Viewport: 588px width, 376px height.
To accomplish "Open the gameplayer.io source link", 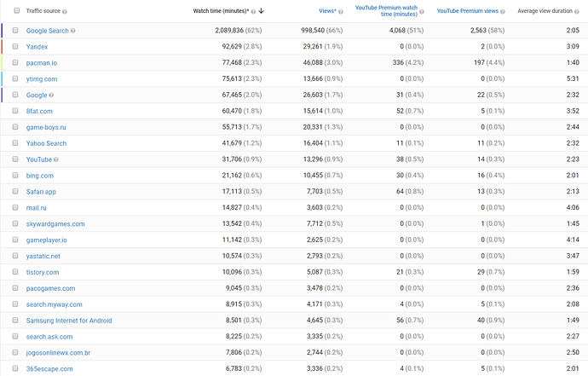I will coord(47,240).
